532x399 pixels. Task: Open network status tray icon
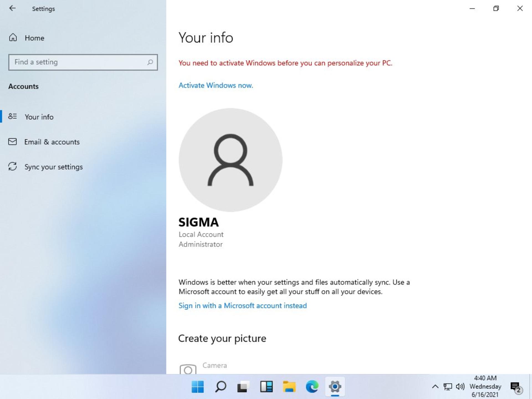tap(447, 387)
